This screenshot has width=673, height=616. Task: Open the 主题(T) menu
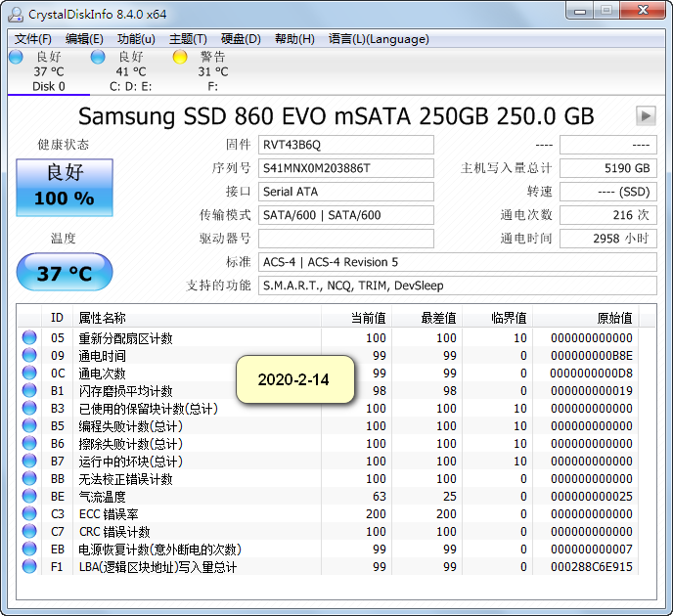188,39
